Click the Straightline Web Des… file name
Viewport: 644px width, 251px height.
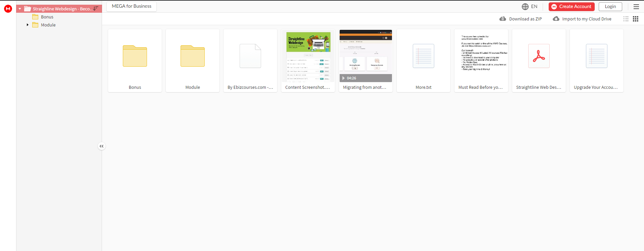click(539, 87)
